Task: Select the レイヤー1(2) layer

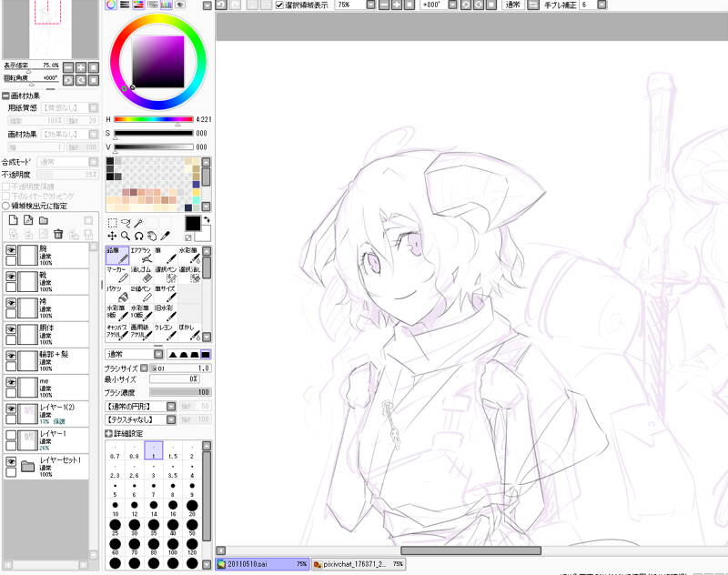Action: point(46,414)
